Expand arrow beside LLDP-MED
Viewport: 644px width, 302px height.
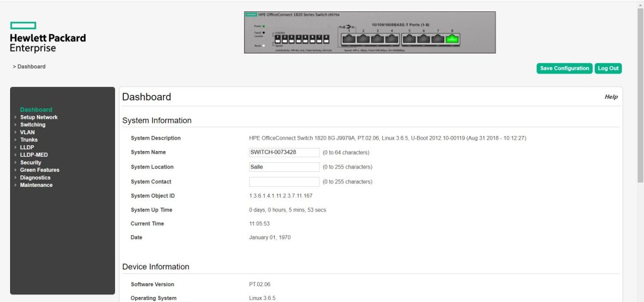pyautogui.click(x=16, y=155)
